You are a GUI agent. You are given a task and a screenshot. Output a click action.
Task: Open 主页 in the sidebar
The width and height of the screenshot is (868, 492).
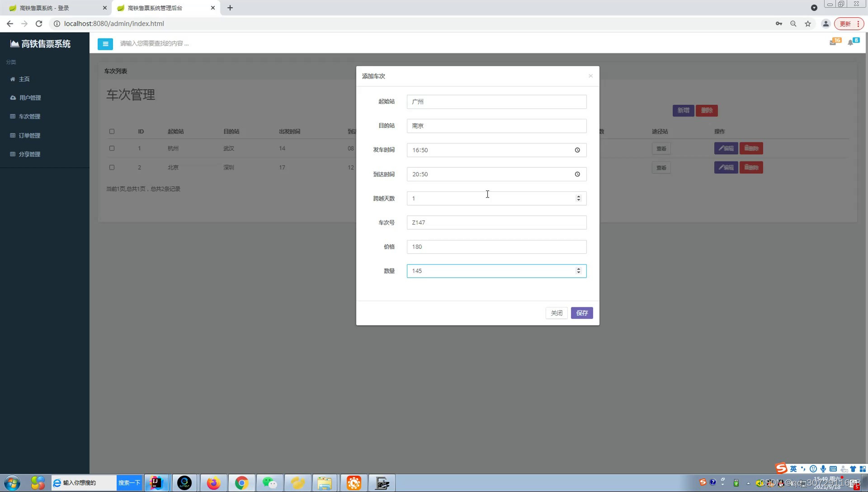24,79
